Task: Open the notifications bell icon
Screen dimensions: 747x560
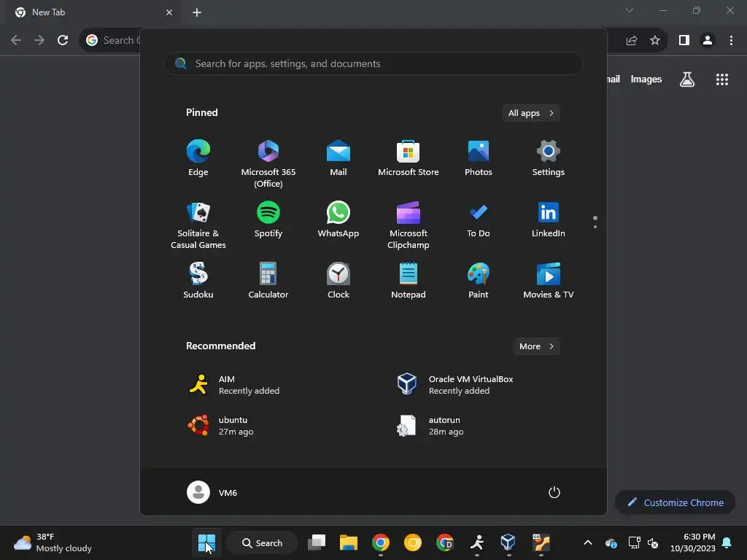Action: pos(727,542)
